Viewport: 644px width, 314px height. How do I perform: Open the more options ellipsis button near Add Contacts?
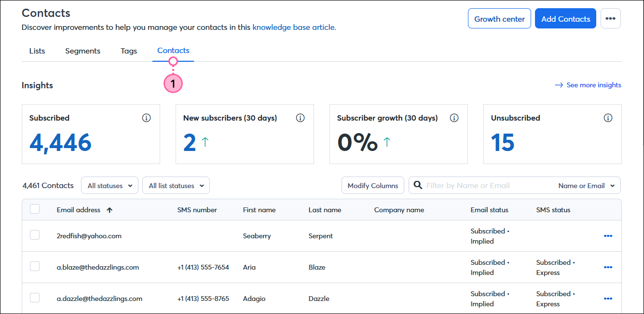(610, 18)
